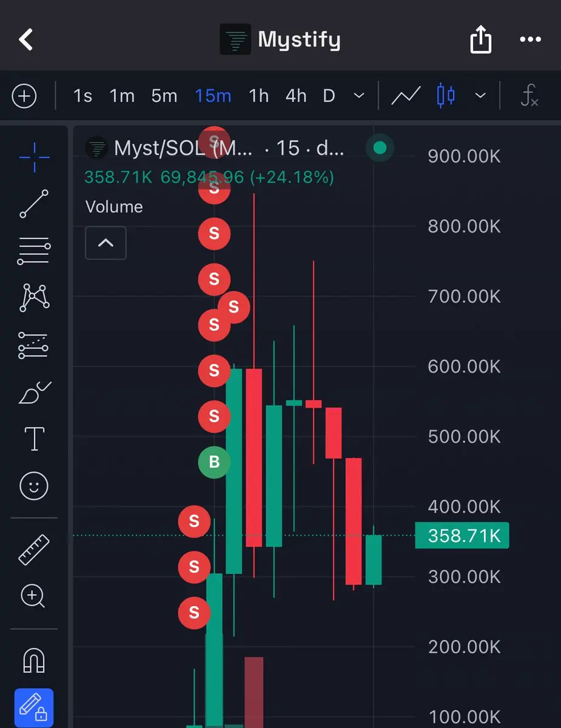Open the emoji/icons tool
561x728 pixels.
point(34,486)
